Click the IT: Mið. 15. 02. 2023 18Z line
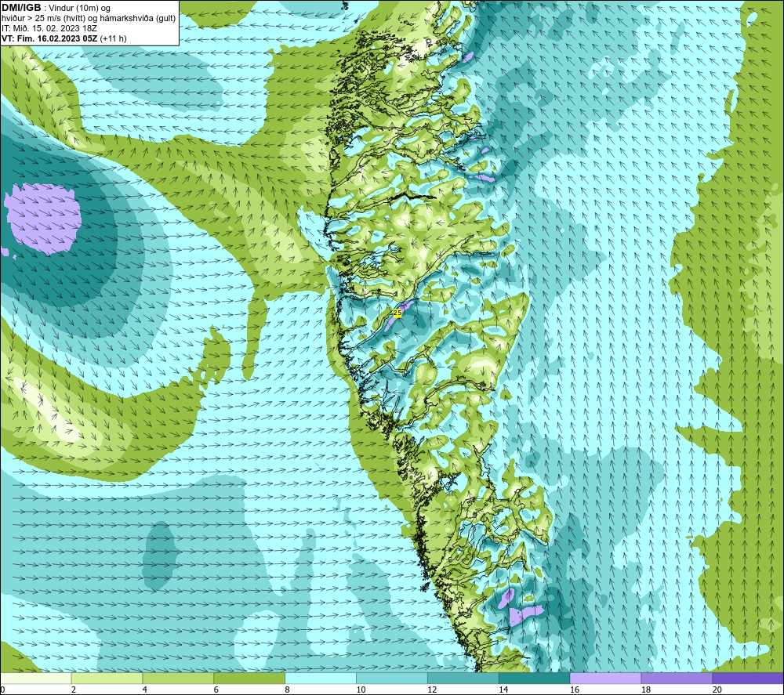Screen dimensions: 784x695 point(49,28)
